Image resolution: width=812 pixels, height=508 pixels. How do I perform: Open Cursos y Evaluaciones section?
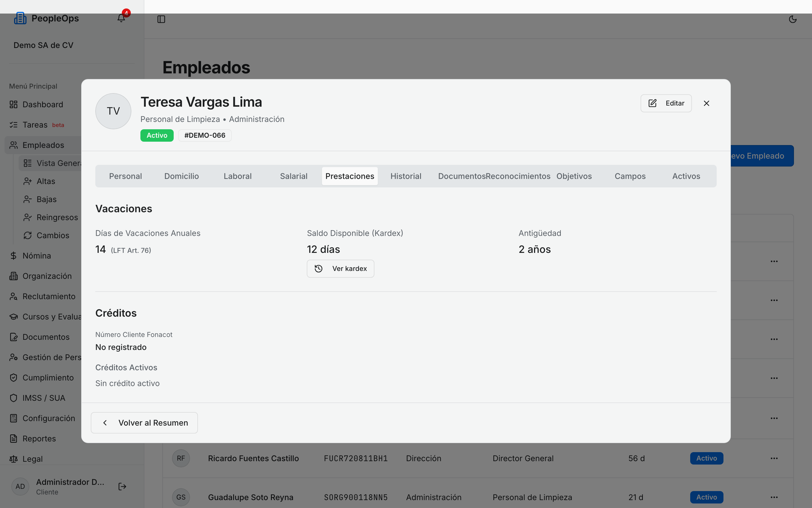coord(43,317)
